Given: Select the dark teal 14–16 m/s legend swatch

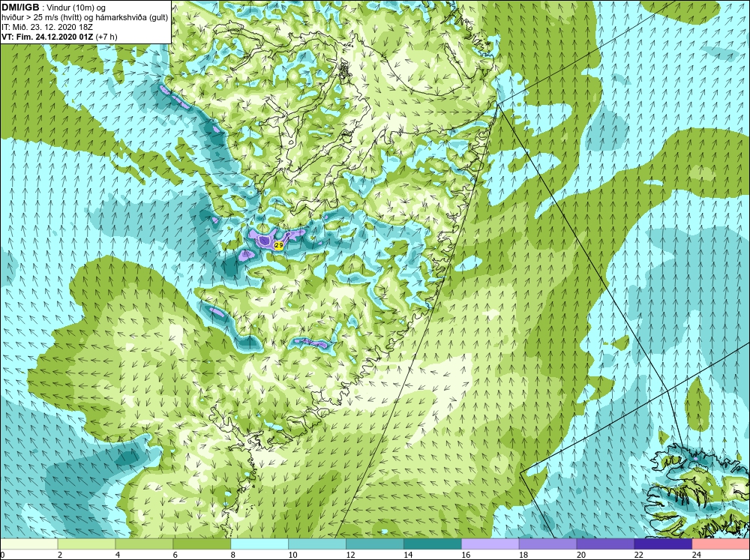Looking at the screenshot, I should [x=433, y=544].
